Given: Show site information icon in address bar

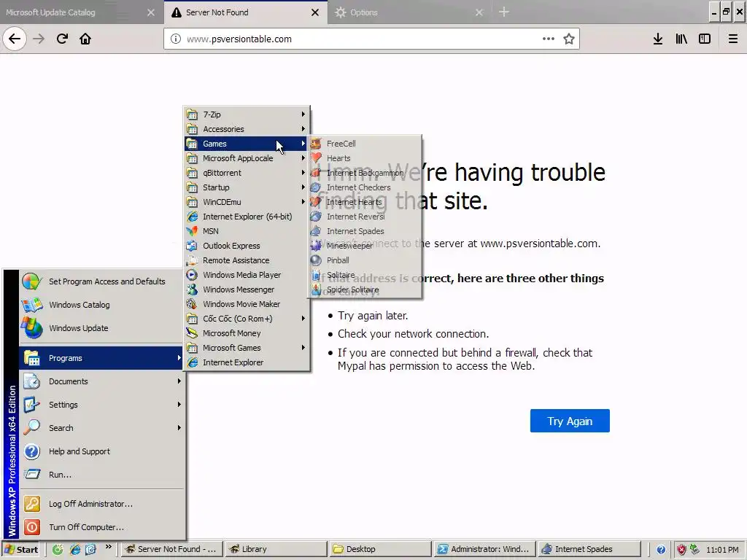Looking at the screenshot, I should coord(176,39).
